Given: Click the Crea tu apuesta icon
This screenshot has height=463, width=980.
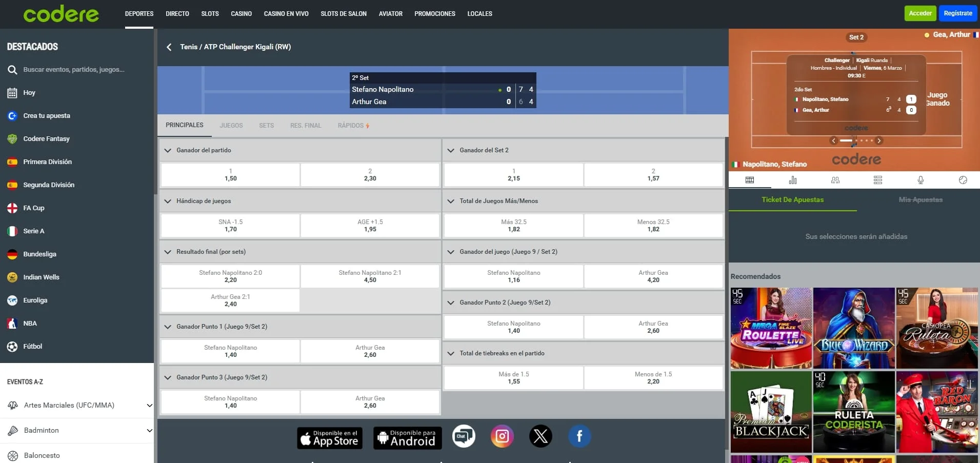Looking at the screenshot, I should tap(12, 116).
